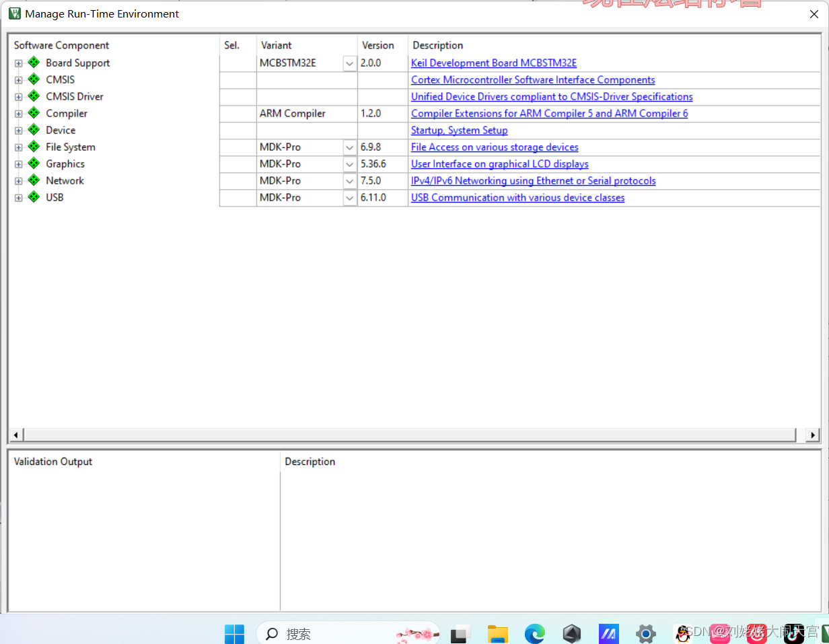This screenshot has width=829, height=644.
Task: Click the File System component diamond icon
Action: [34, 147]
